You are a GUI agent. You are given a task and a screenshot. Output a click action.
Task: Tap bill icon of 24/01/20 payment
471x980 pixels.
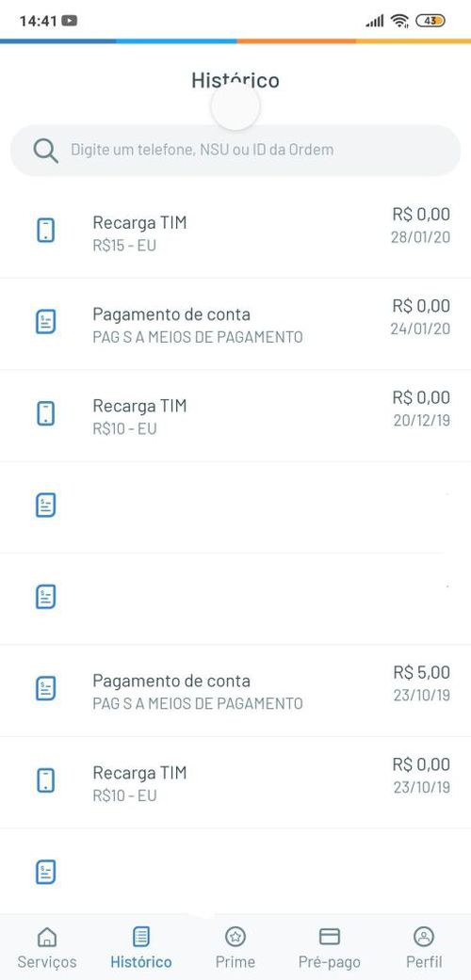click(x=45, y=321)
